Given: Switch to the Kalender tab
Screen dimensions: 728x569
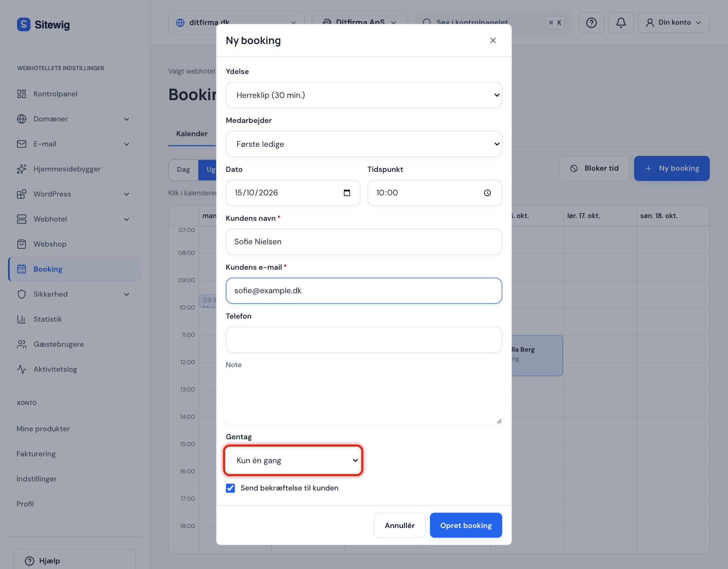Looking at the screenshot, I should (x=192, y=134).
